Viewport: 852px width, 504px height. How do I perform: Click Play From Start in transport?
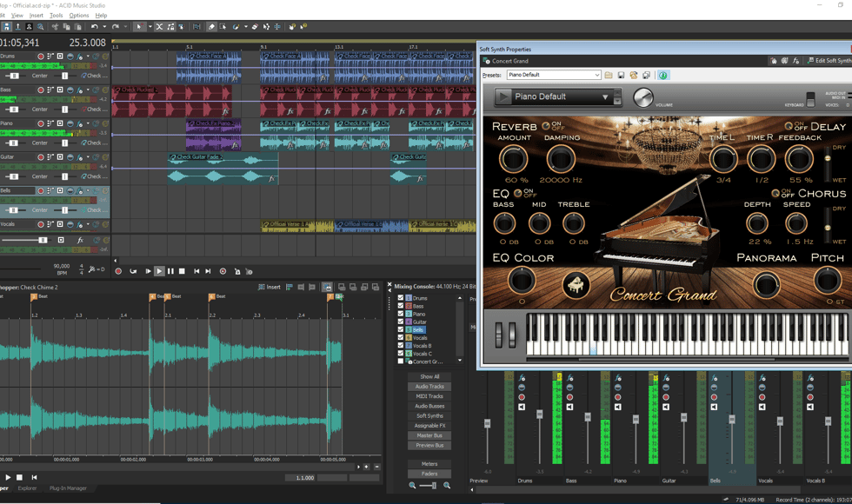pyautogui.click(x=148, y=271)
